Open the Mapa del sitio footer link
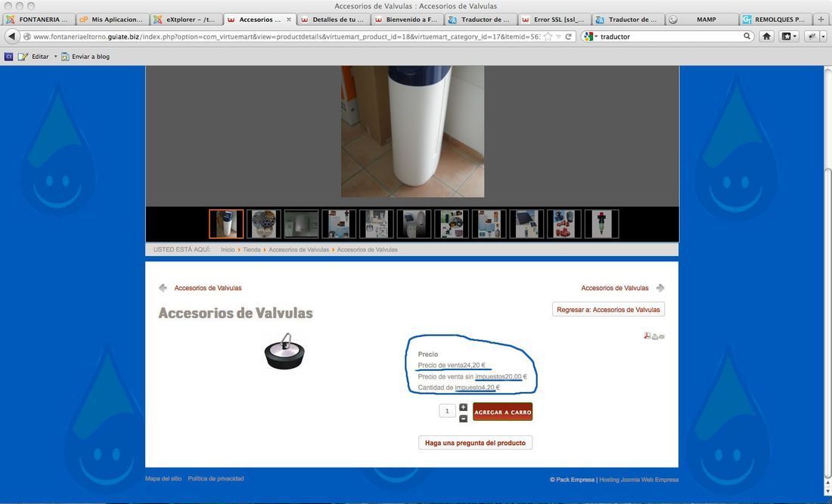Screen dimensions: 832x504 [x=163, y=478]
